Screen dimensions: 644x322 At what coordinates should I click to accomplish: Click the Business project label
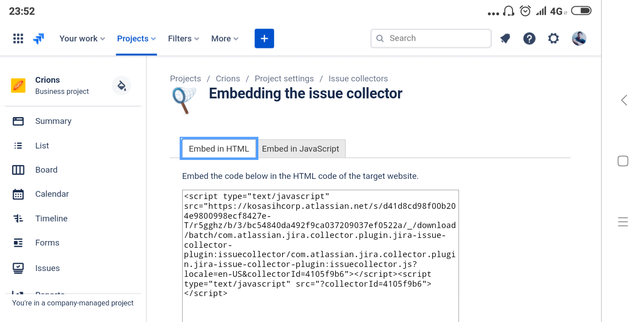click(62, 92)
